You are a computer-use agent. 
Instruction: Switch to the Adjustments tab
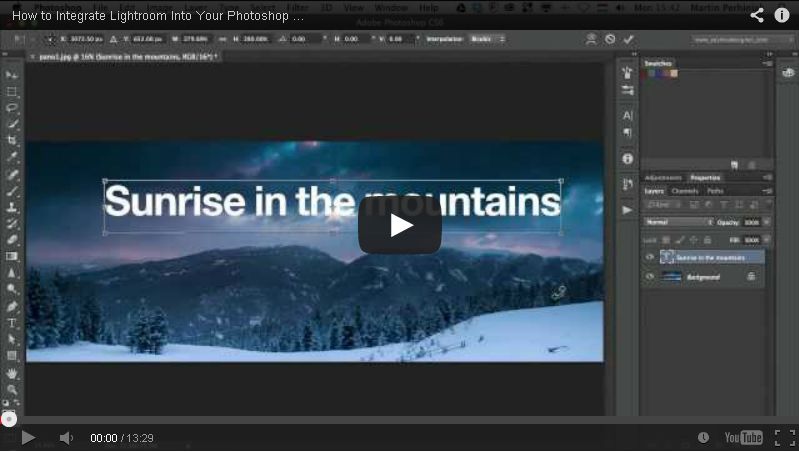(x=663, y=177)
